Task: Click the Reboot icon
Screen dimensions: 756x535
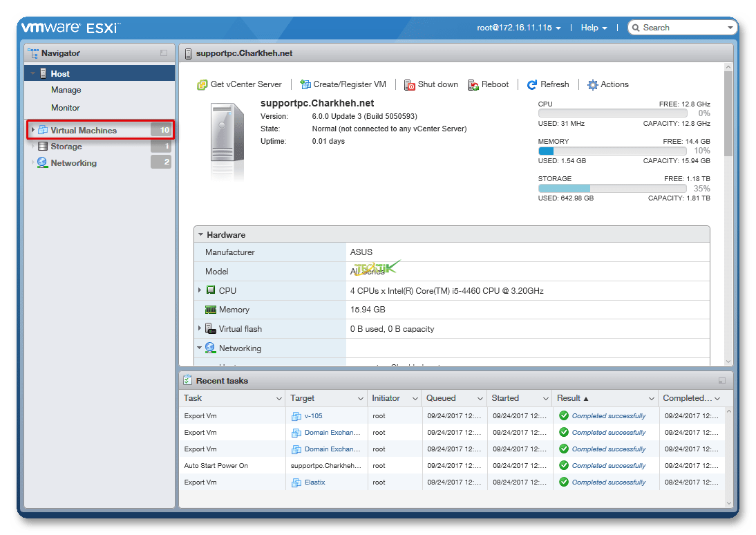Action: coord(473,85)
